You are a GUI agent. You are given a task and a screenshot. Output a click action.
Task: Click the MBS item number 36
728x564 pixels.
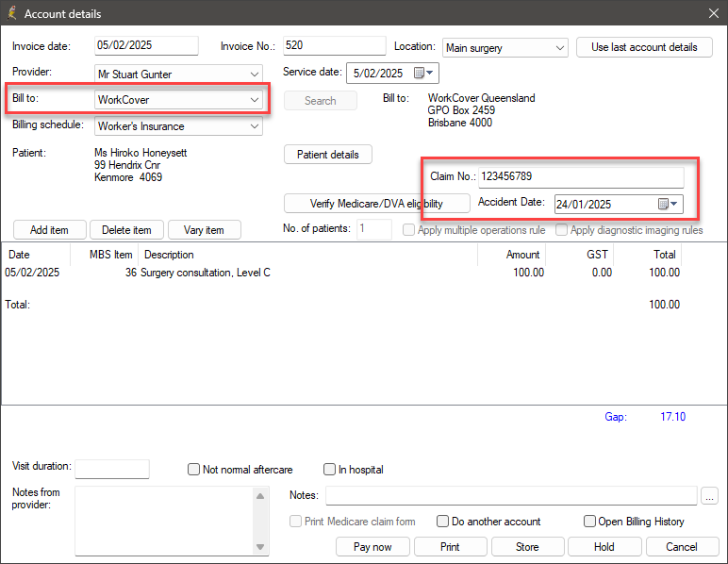(x=130, y=273)
